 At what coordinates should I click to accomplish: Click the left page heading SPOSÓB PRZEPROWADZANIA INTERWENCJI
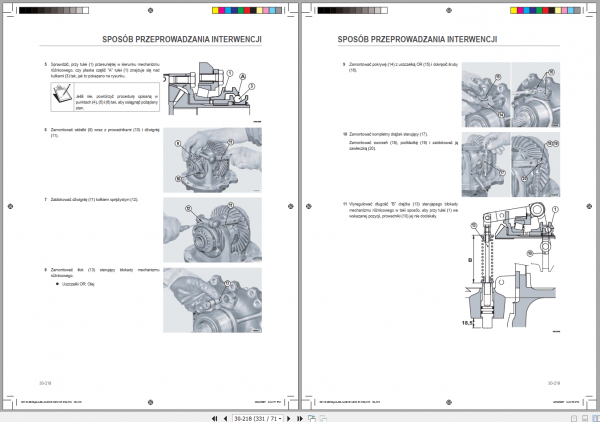click(x=182, y=39)
